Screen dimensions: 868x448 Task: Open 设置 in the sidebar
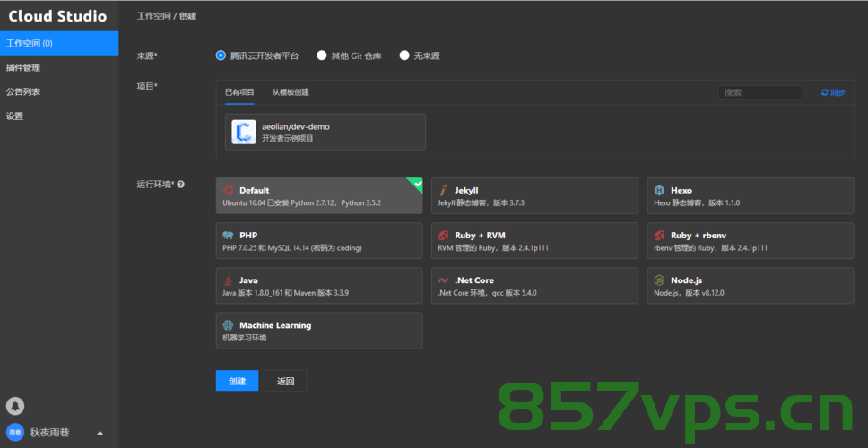coord(59,116)
